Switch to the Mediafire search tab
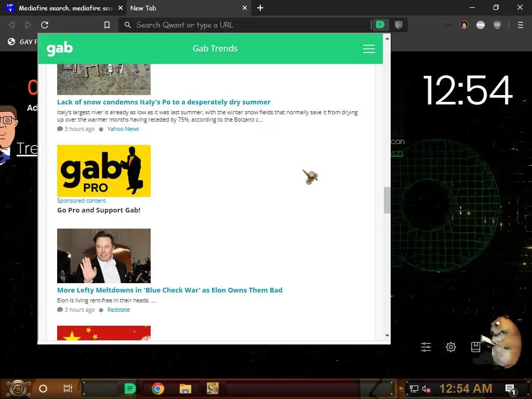 tap(64, 8)
